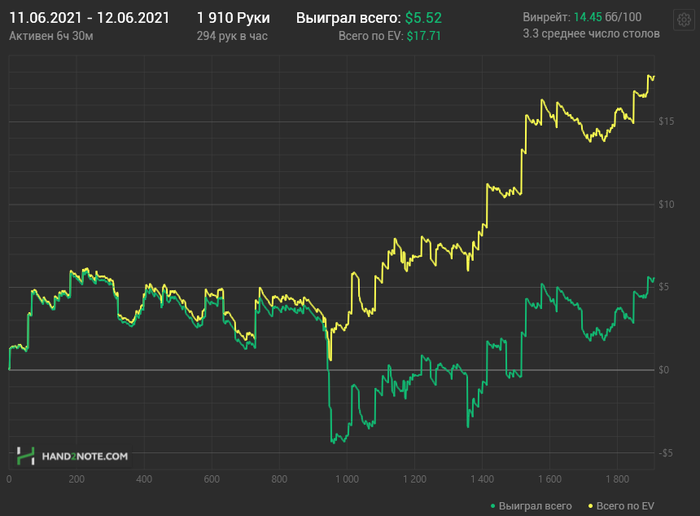
Task: Click the yellow legend dot for EV
Action: pyautogui.click(x=591, y=506)
